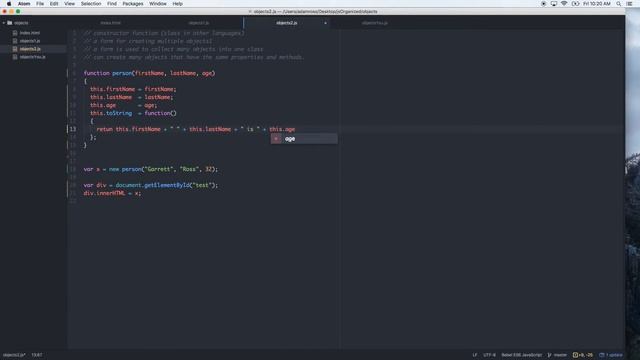Image resolution: width=640 pixels, height=360 pixels.
Task: Change LF line ending in status bar
Action: coord(475,355)
